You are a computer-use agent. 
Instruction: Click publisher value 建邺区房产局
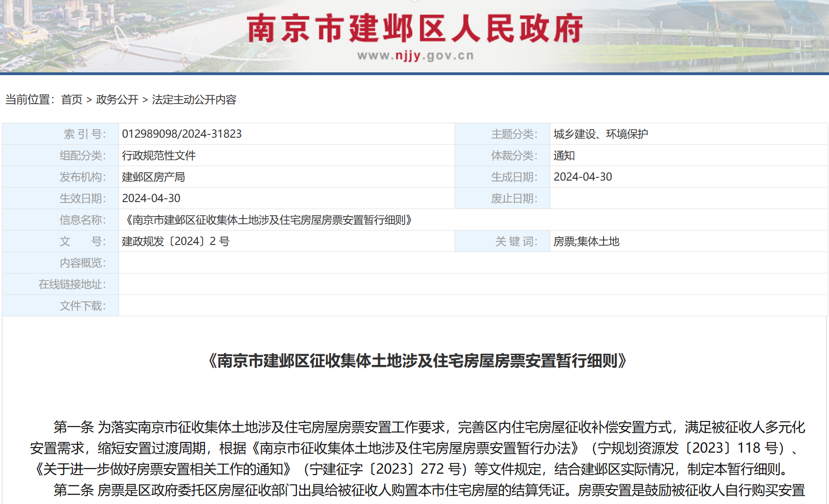coord(154,177)
